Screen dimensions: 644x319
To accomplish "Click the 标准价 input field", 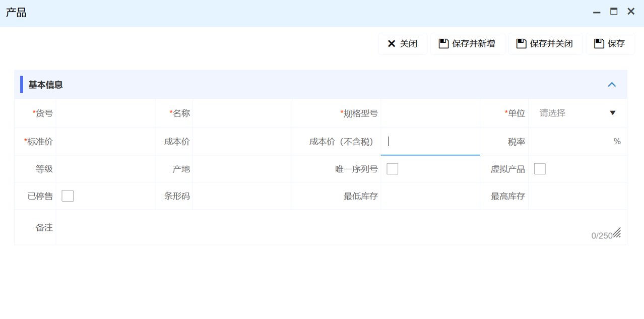I will 105,142.
